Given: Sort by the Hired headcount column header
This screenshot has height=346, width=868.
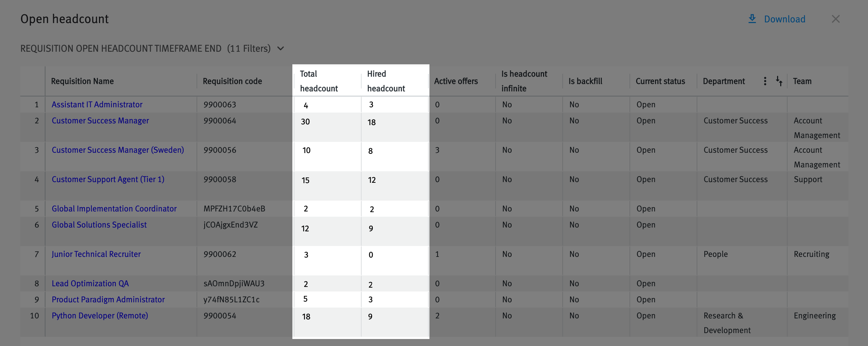Looking at the screenshot, I should coord(386,81).
